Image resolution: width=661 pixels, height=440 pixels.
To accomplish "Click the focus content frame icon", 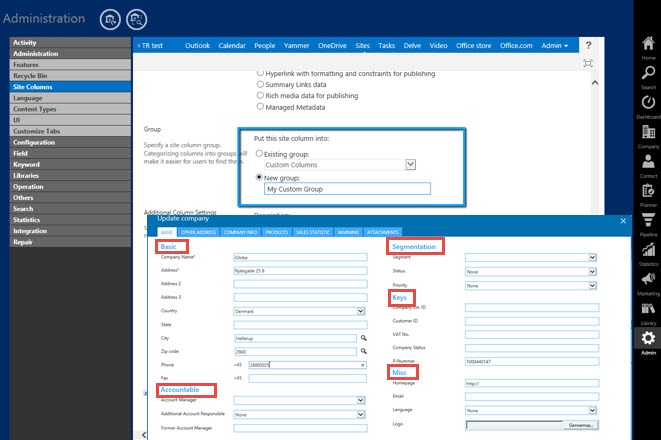I will click(588, 63).
